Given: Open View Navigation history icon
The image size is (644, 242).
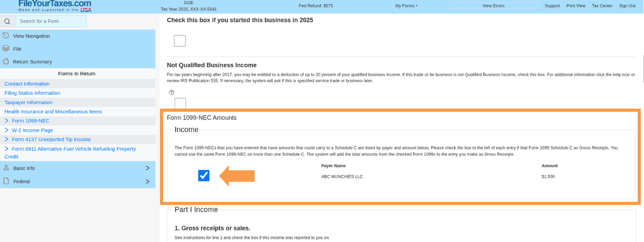Looking at the screenshot, I should coord(6,36).
